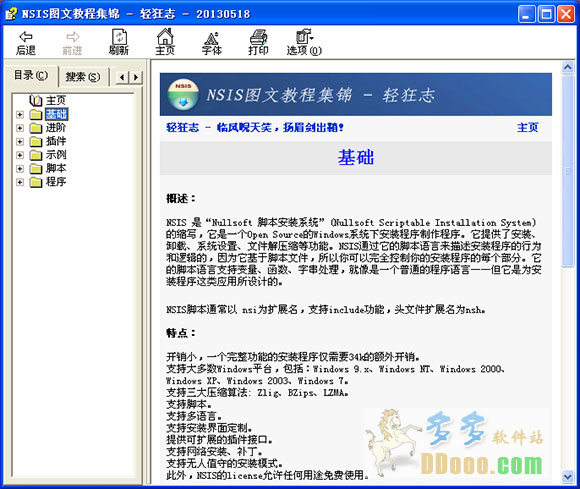
Task: Click the 刷新 refresh icon
Action: (119, 37)
